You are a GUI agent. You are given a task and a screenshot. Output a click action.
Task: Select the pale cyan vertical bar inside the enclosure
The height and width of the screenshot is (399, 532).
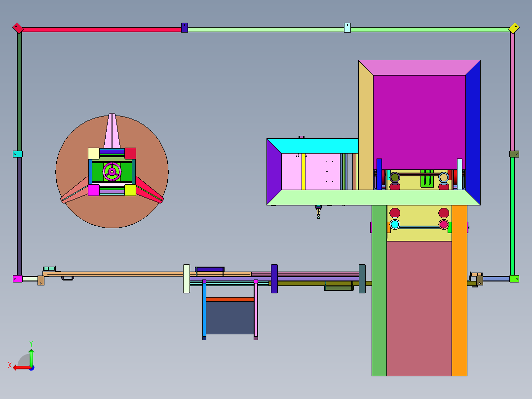[460, 174]
